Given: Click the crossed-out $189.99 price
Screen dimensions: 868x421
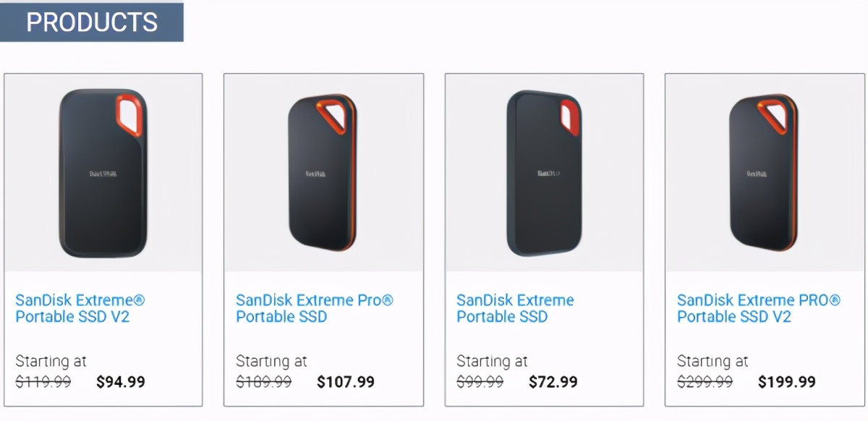Looking at the screenshot, I should pyautogui.click(x=264, y=382).
